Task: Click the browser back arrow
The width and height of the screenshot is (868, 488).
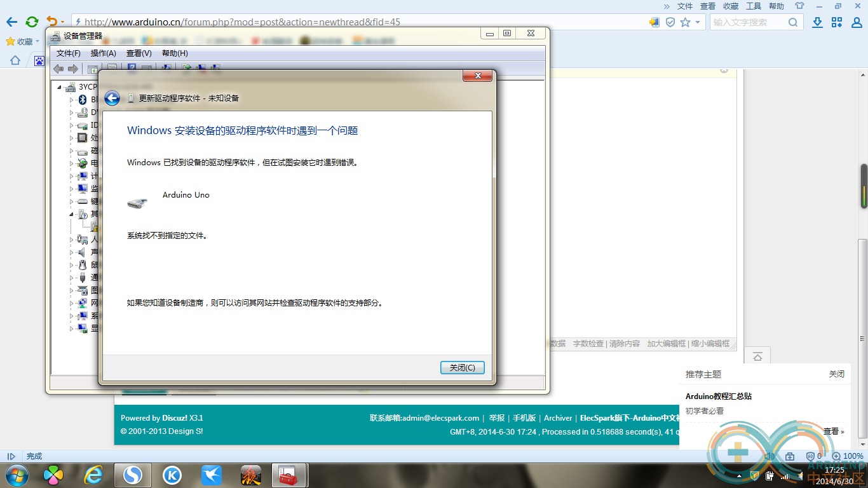Action: pyautogui.click(x=11, y=22)
